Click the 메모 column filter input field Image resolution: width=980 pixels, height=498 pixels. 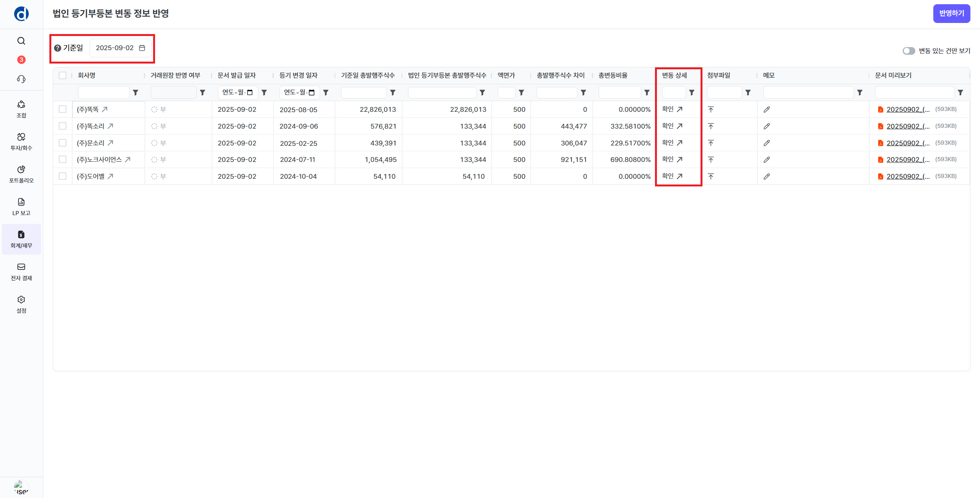coord(808,93)
